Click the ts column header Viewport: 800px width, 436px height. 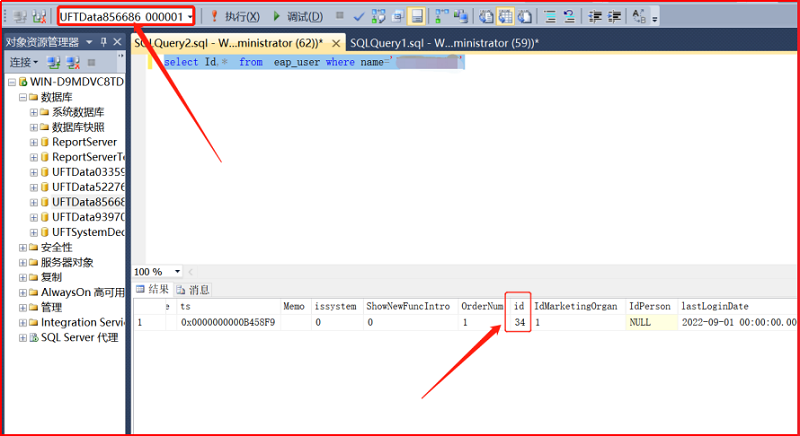pyautogui.click(x=229, y=306)
